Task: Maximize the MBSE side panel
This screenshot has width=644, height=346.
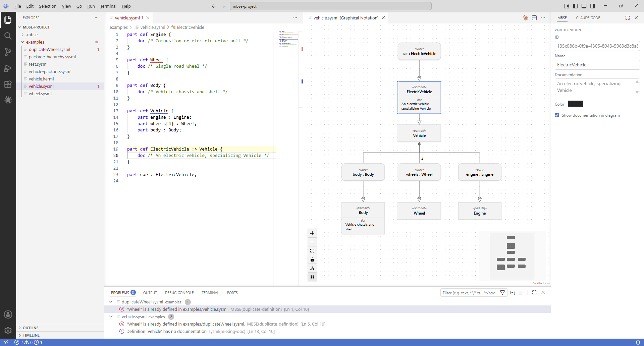Action: pyautogui.click(x=628, y=18)
